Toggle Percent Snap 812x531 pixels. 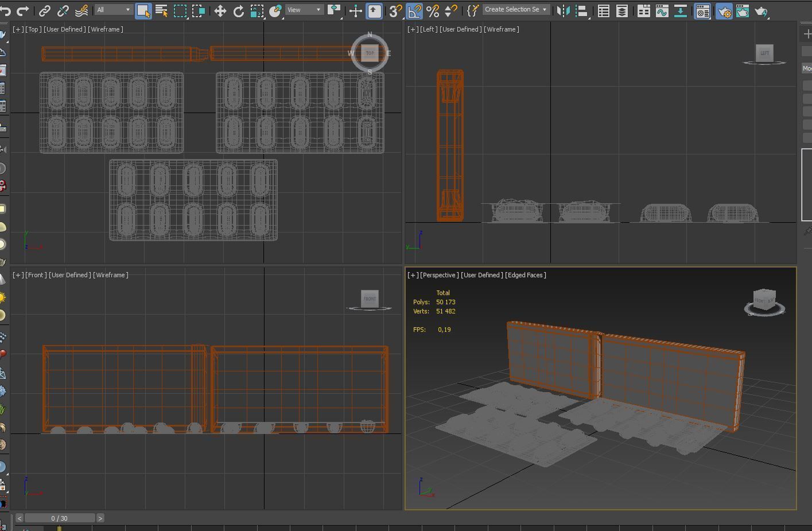click(433, 10)
